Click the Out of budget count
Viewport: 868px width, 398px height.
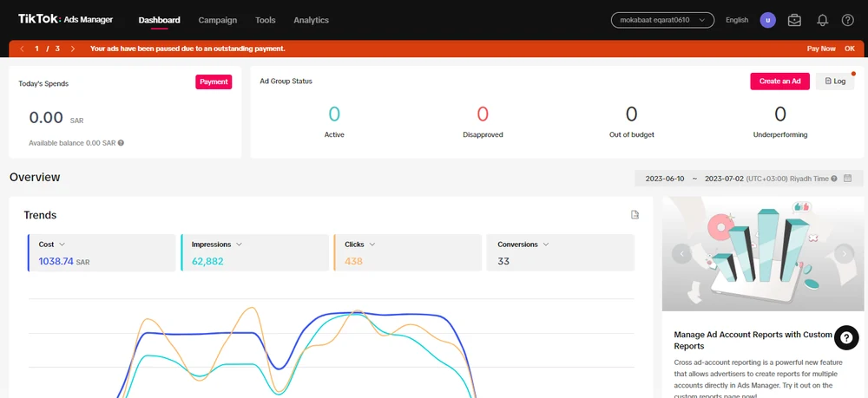point(631,114)
